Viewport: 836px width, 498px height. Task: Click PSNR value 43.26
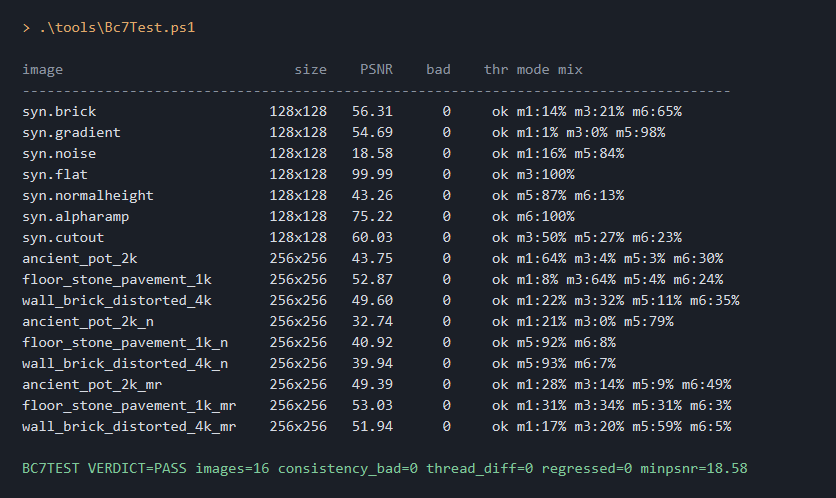coord(372,196)
